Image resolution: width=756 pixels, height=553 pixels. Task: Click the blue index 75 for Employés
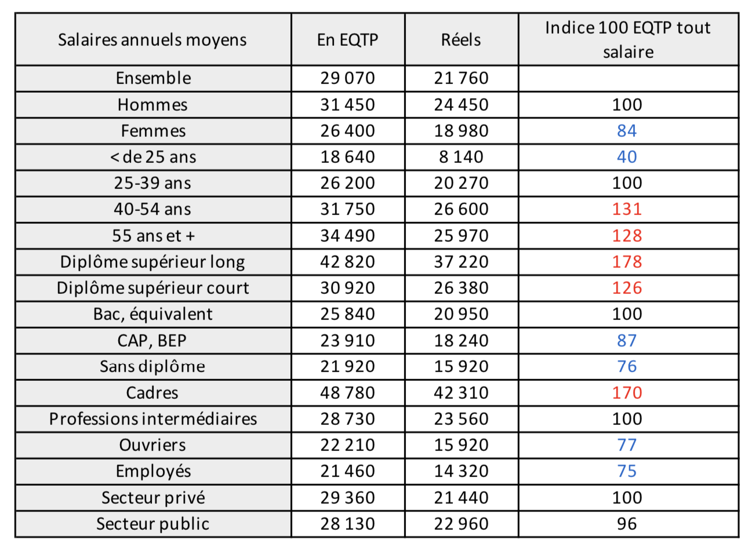click(627, 471)
